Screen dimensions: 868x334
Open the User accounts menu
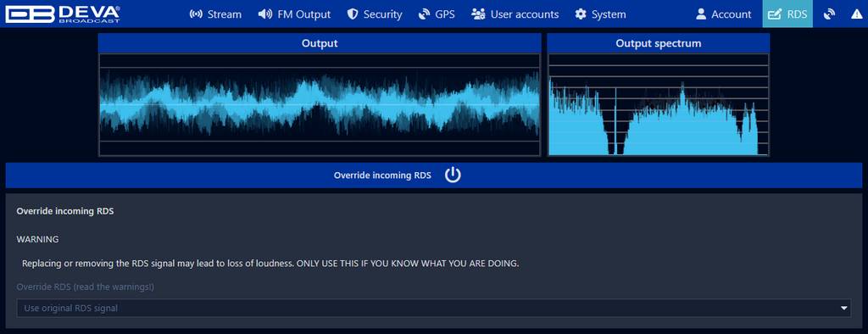click(x=515, y=14)
